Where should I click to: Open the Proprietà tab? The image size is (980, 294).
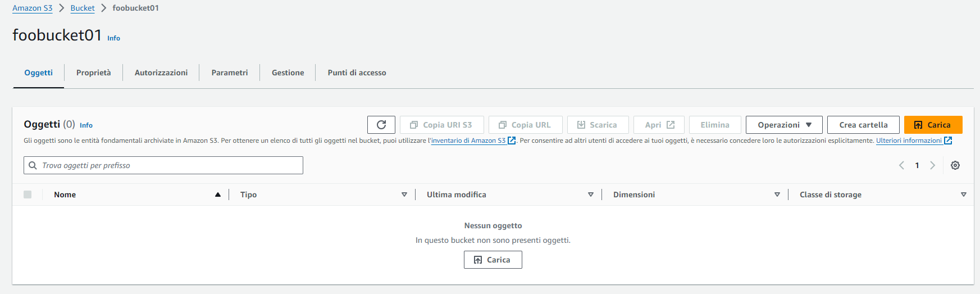pos(94,73)
